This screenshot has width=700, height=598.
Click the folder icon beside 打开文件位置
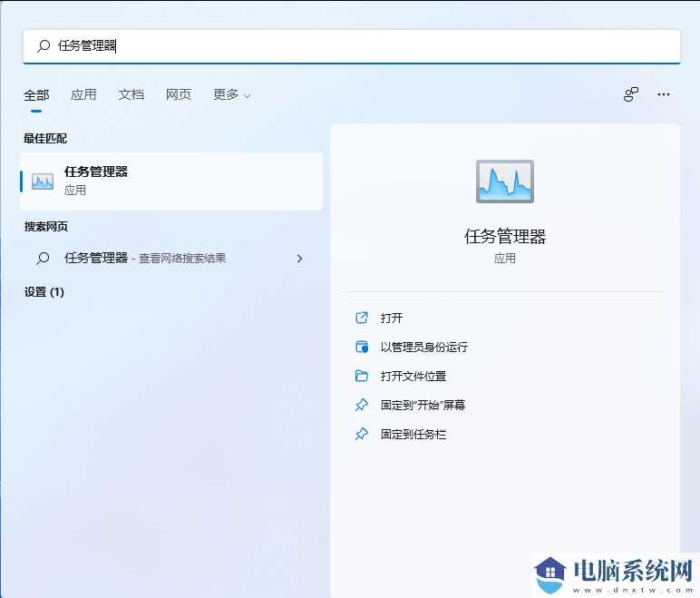pos(362,376)
